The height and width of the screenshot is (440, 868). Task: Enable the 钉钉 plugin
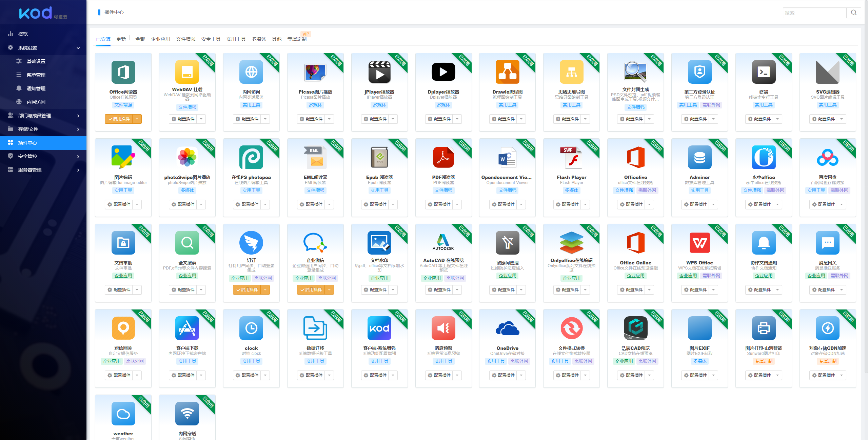pos(247,290)
